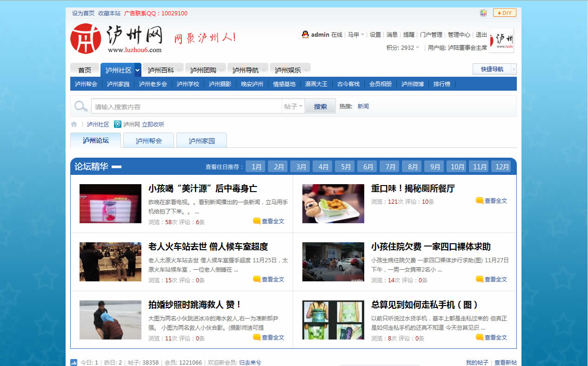The image size is (588, 366).
Task: Click the admin username link
Action: (x=320, y=35)
